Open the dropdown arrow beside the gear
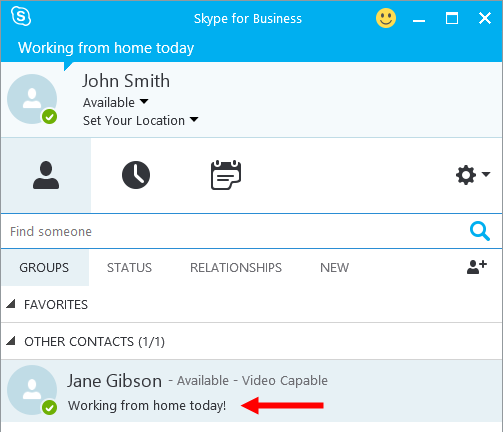 (x=486, y=174)
